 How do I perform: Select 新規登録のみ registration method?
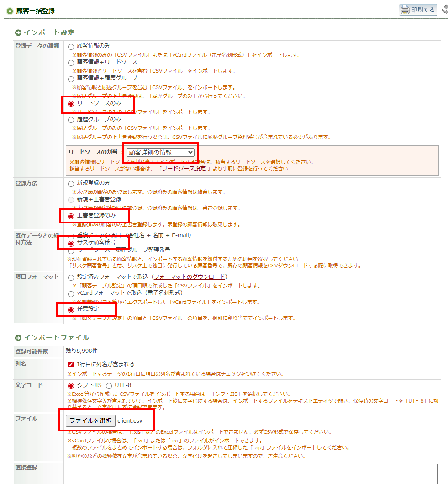(x=71, y=184)
